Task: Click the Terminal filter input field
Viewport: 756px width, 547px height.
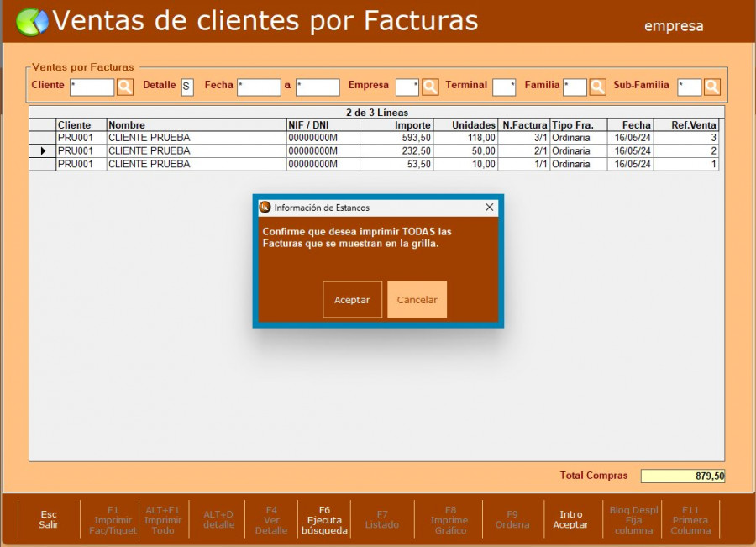Action: tap(504, 87)
